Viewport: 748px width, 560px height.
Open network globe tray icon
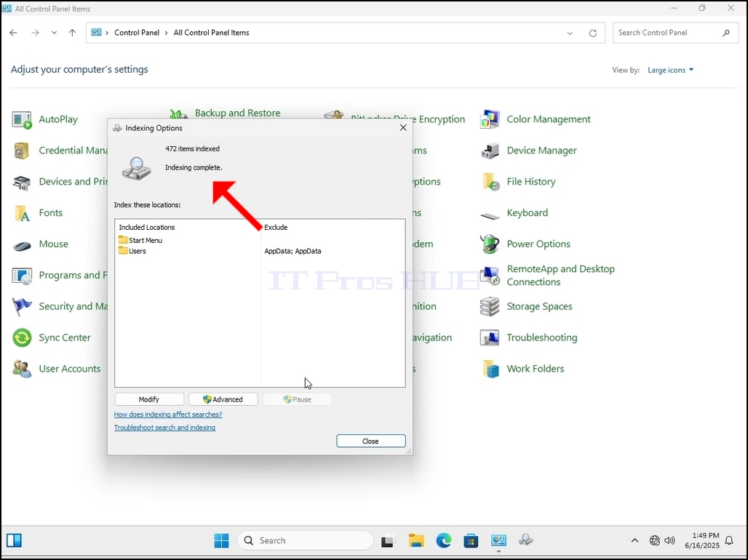[x=655, y=540]
